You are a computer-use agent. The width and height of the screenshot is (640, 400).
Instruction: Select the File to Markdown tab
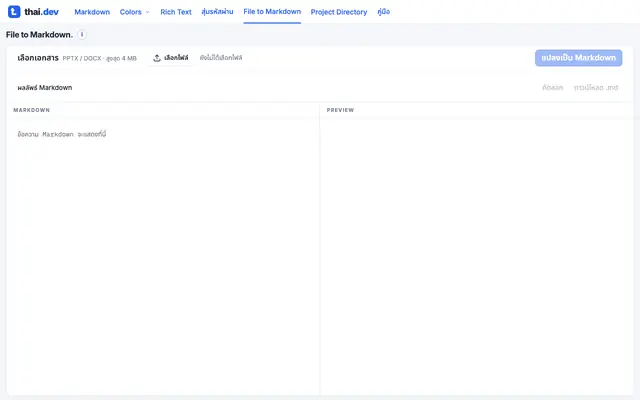272,12
